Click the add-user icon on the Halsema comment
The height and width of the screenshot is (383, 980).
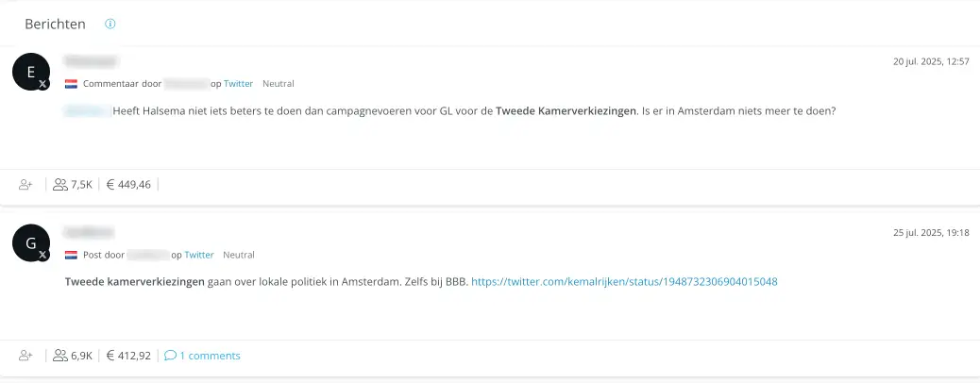pos(25,185)
